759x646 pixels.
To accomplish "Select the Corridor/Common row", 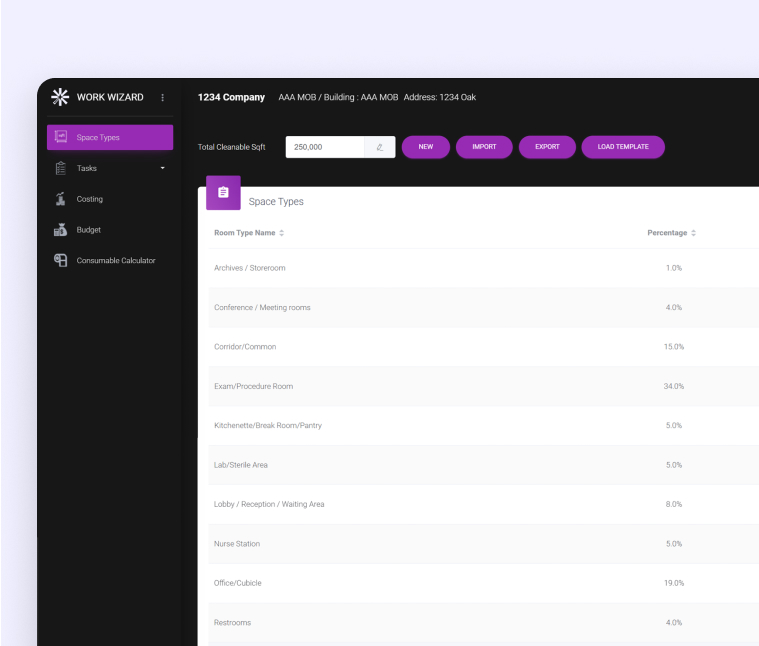I will coord(484,346).
